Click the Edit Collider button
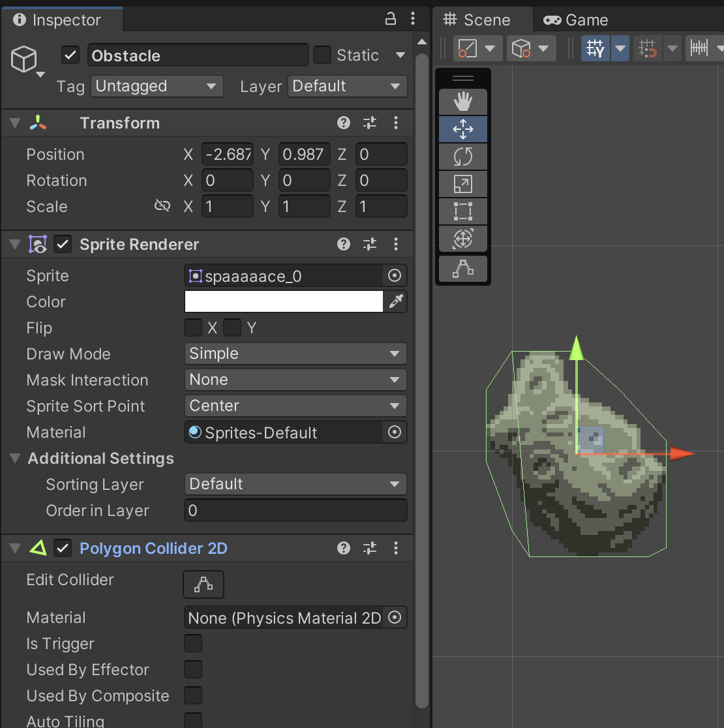Image resolution: width=724 pixels, height=728 pixels. point(204,584)
